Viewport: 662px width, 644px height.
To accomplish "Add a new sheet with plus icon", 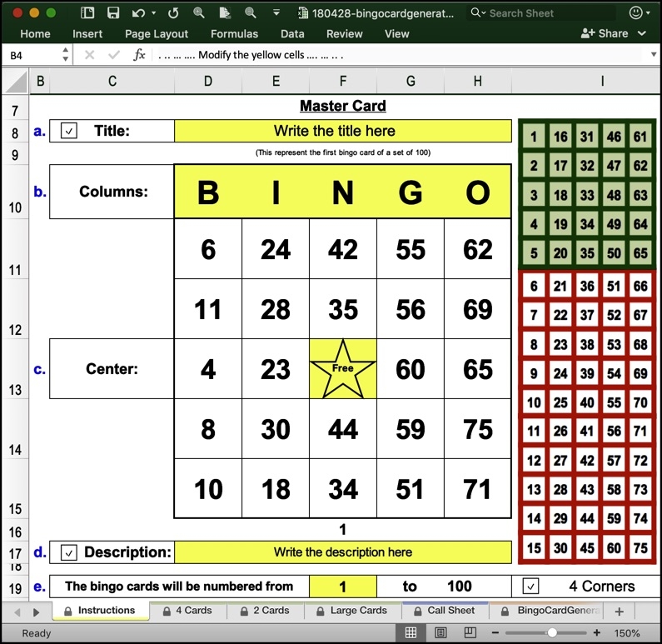I will tap(619, 612).
